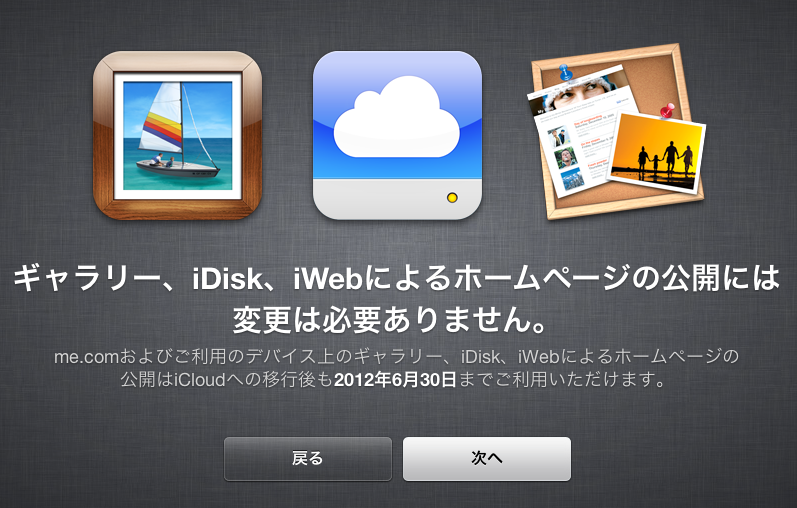Click the bold date 2012年6月30日
This screenshot has width=797, height=508.
coord(395,380)
